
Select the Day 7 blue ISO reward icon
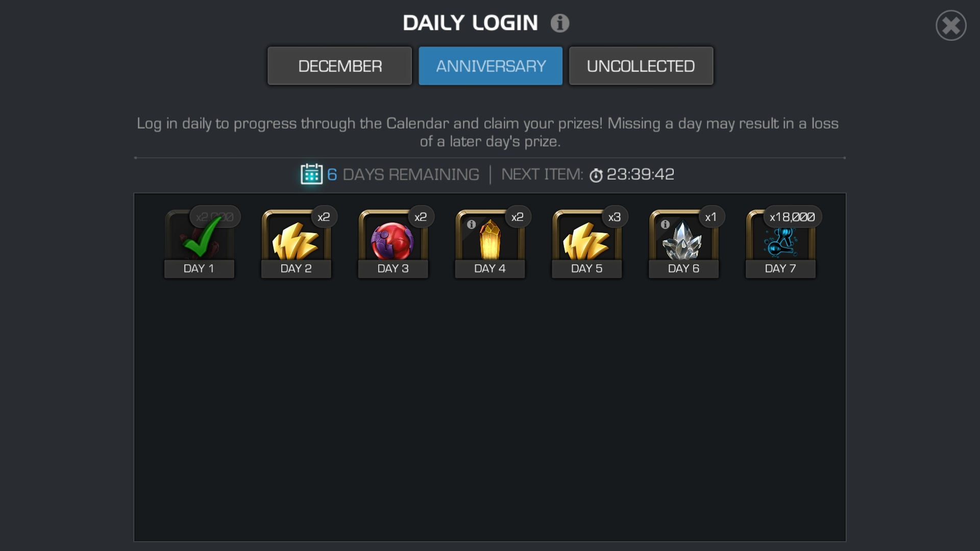coord(780,242)
